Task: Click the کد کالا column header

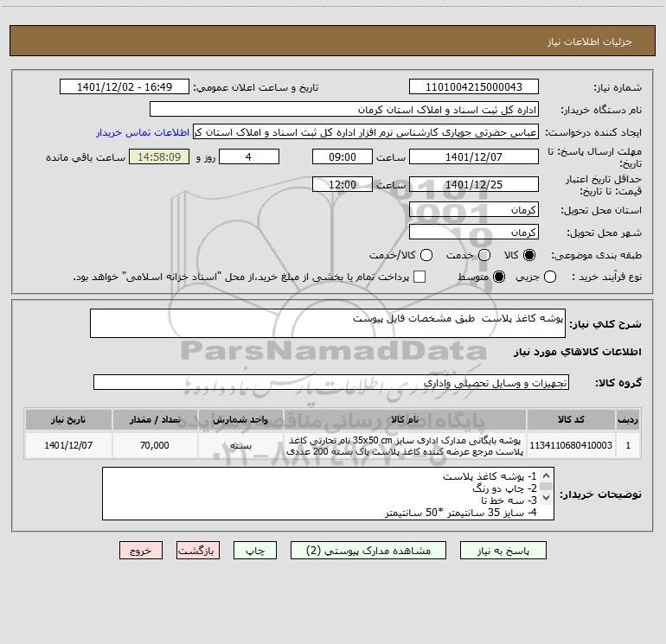Action: click(571, 419)
